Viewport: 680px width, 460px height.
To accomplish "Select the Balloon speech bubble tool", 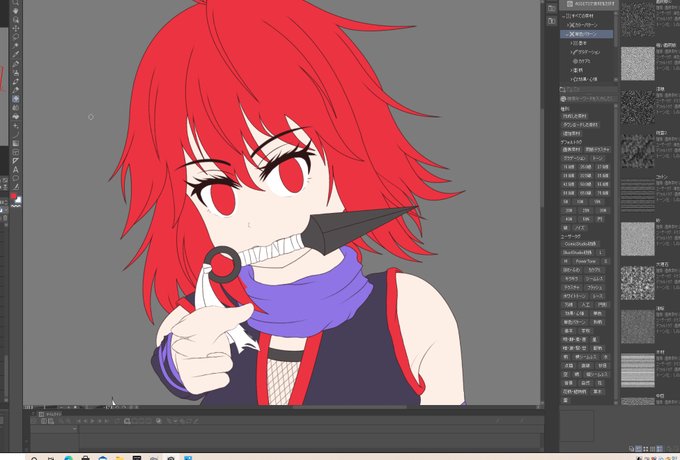I will pyautogui.click(x=16, y=178).
